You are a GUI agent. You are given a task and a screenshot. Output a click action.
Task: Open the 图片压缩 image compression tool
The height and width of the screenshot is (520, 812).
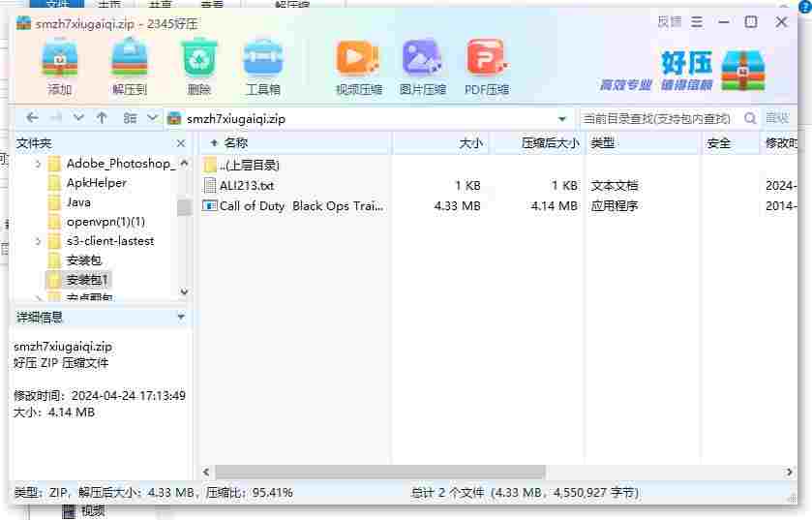(422, 58)
